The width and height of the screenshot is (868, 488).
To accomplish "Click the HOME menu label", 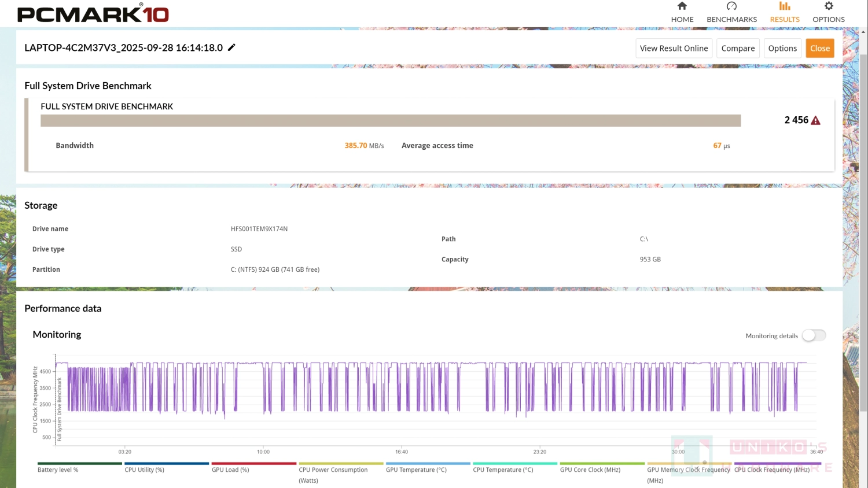I will pos(682,19).
